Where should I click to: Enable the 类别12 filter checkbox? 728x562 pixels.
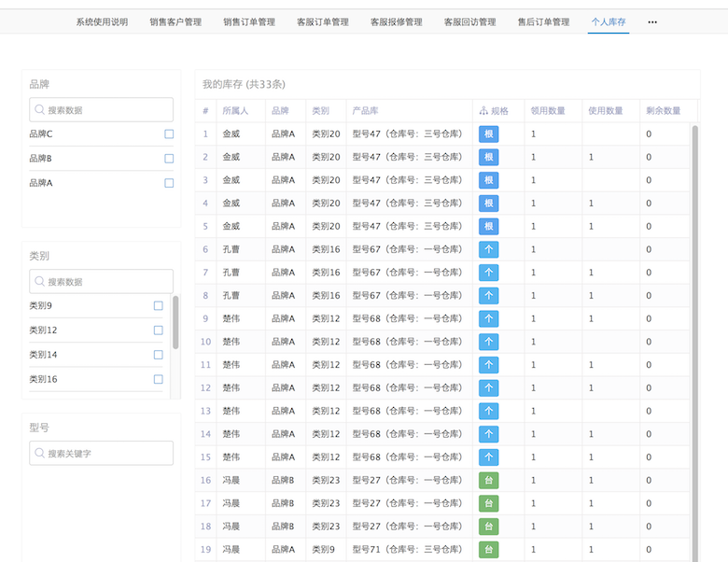click(158, 330)
